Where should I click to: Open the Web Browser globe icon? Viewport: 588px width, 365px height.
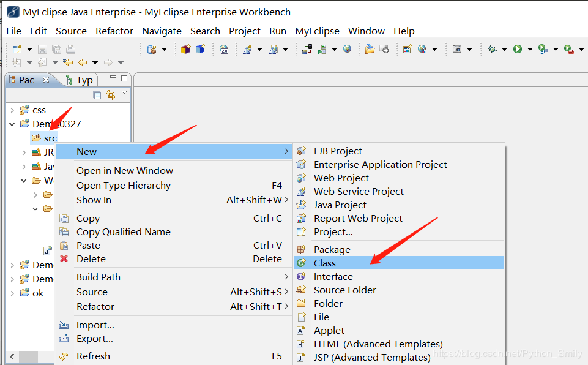tap(347, 48)
